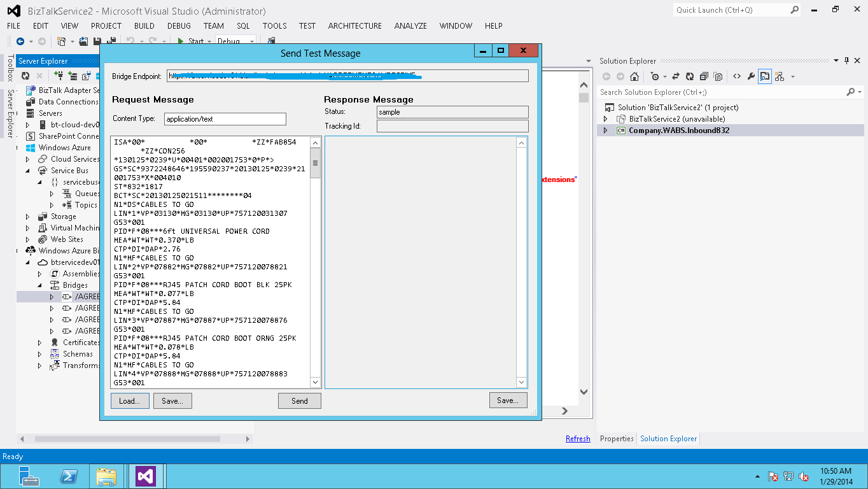Toggle auto-hide pin on Solution Explorer
Screen dimensions: 868x489
pyautogui.click(x=847, y=60)
